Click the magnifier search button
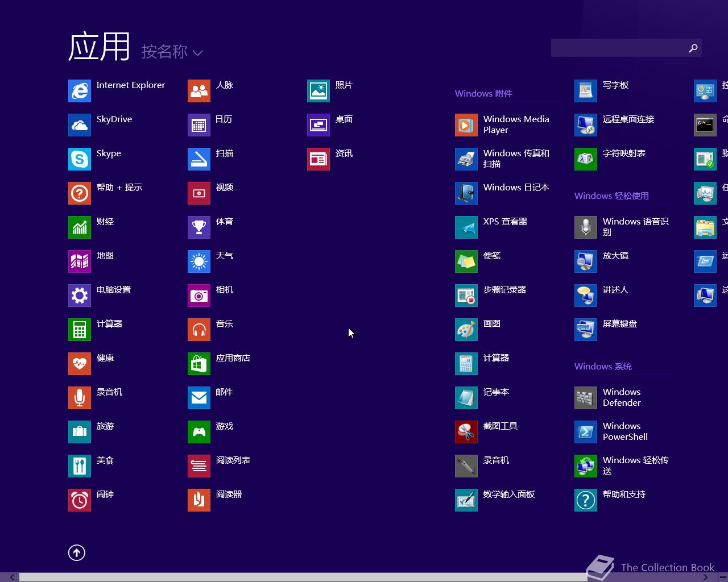This screenshot has height=582, width=728. (693, 48)
